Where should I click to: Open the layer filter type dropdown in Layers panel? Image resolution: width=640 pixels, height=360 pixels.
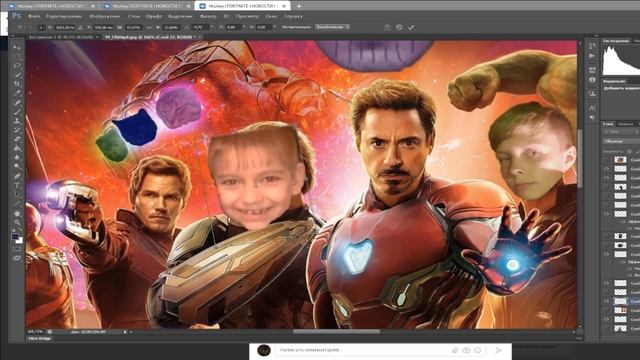622,132
